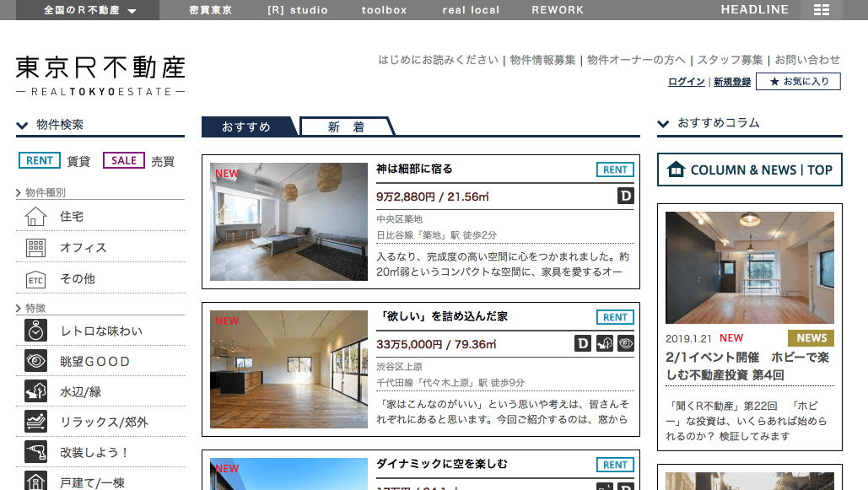Open the 「欲しい」を詰め込んだ家 listing photo

pyautogui.click(x=288, y=369)
